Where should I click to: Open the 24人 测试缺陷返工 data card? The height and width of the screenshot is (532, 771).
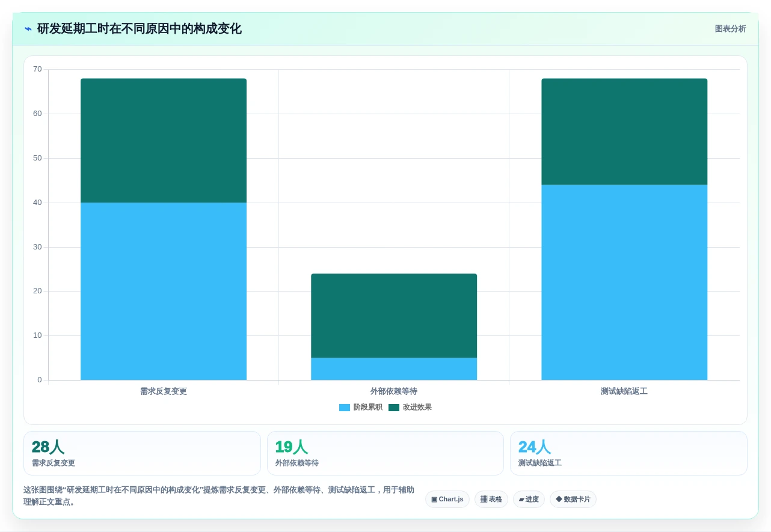point(628,453)
